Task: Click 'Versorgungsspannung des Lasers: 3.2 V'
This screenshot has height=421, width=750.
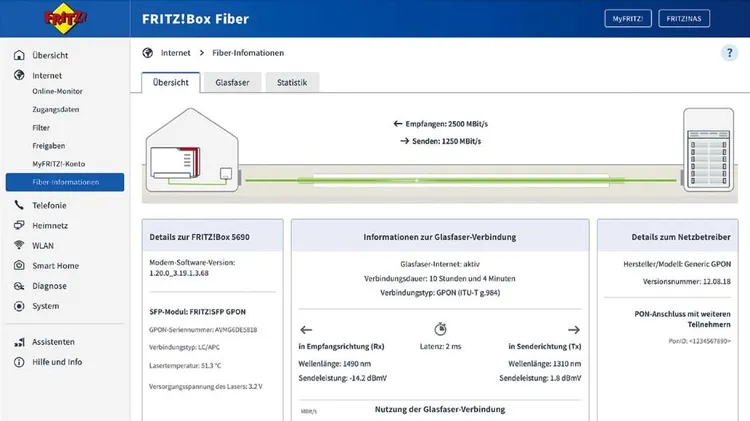Action: [x=206, y=387]
